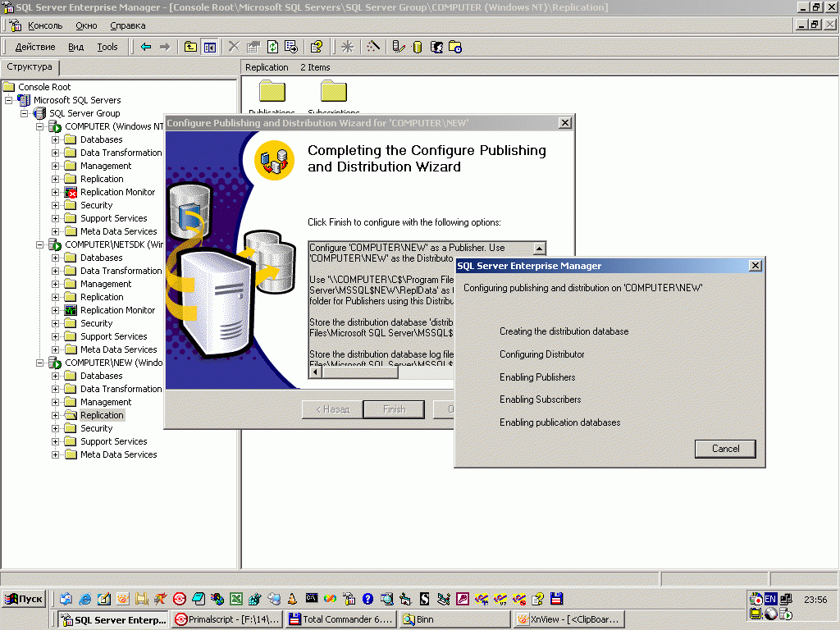The width and height of the screenshot is (840, 630).
Task: Expand Management under COMPUTER\NETSDK
Action: pos(55,284)
